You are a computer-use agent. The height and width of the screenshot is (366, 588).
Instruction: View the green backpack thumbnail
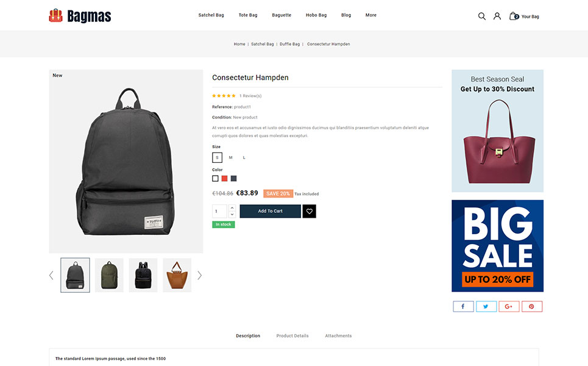coord(109,275)
